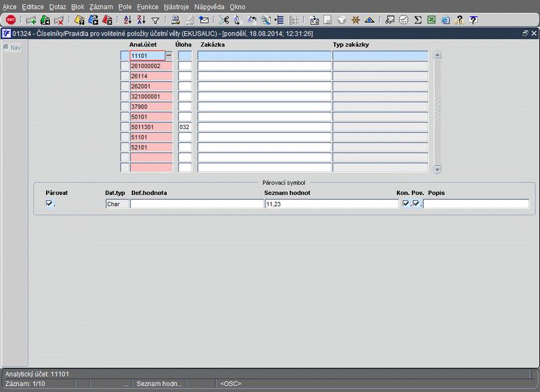Click the Anal.účet field 52101
The width and height of the screenshot is (540, 392).
(x=151, y=147)
